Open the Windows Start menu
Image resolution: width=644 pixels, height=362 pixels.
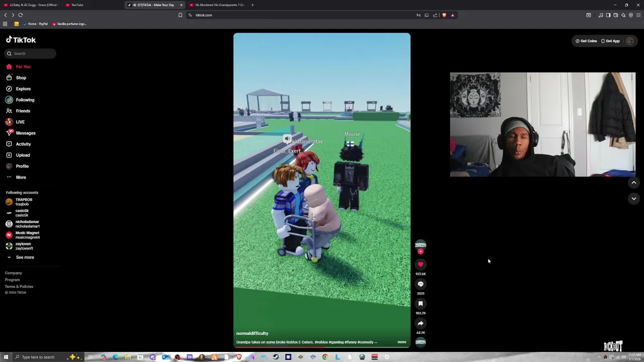(6, 357)
